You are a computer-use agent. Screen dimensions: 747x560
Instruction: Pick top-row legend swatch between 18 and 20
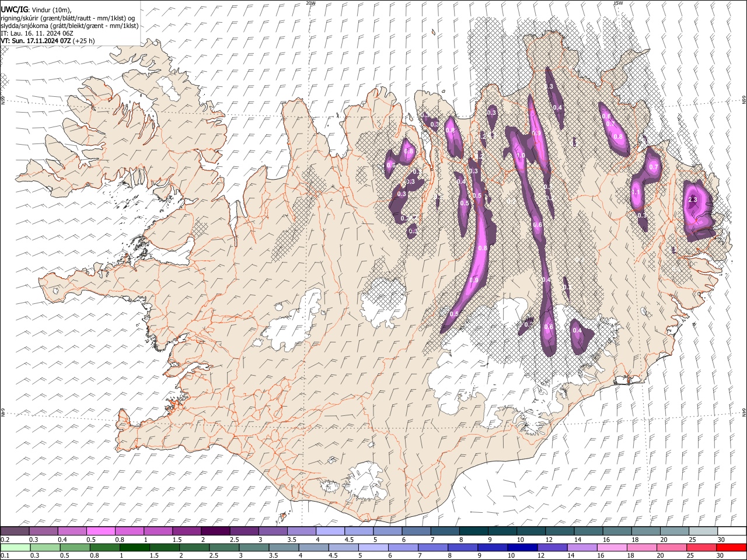coord(646,531)
